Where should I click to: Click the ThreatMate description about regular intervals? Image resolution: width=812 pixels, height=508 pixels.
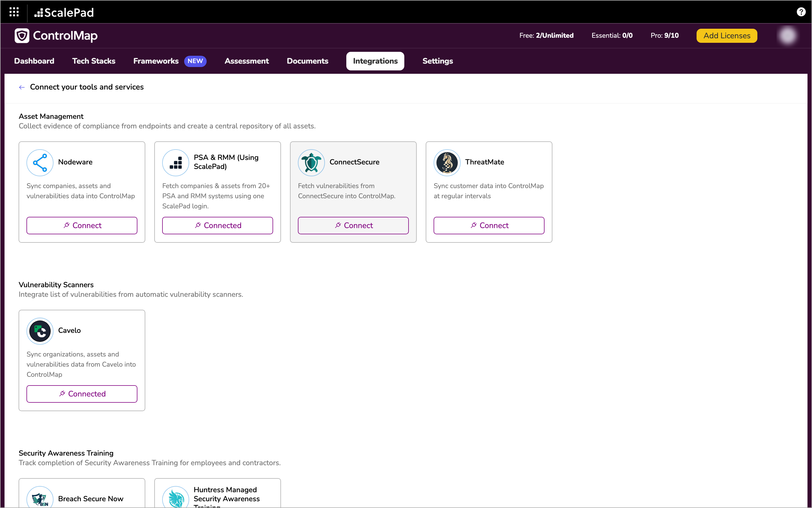coord(488,191)
